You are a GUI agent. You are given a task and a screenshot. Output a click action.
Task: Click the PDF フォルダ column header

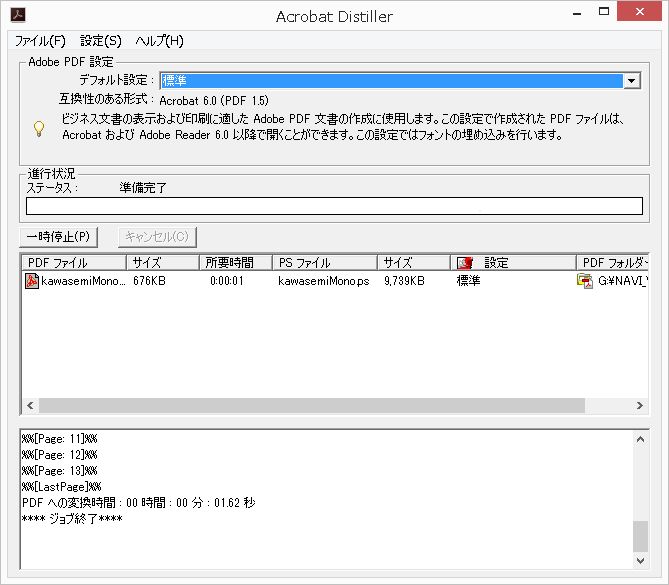[x=613, y=263]
